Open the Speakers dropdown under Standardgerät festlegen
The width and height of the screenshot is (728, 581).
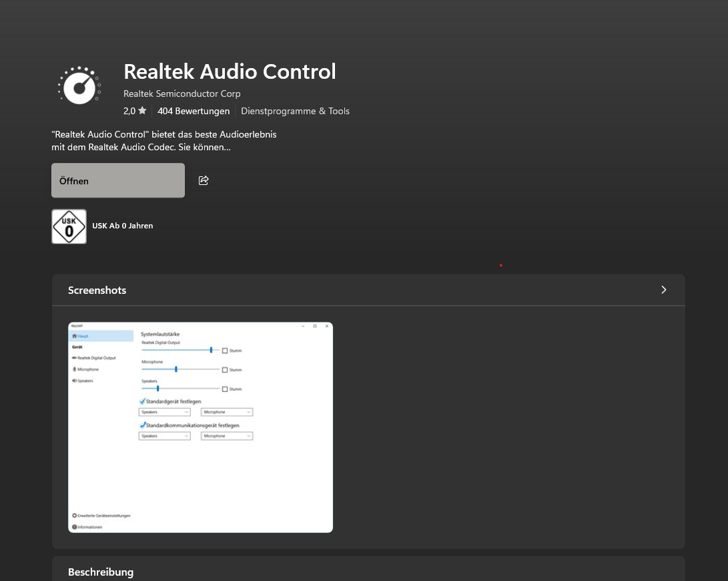tap(164, 412)
